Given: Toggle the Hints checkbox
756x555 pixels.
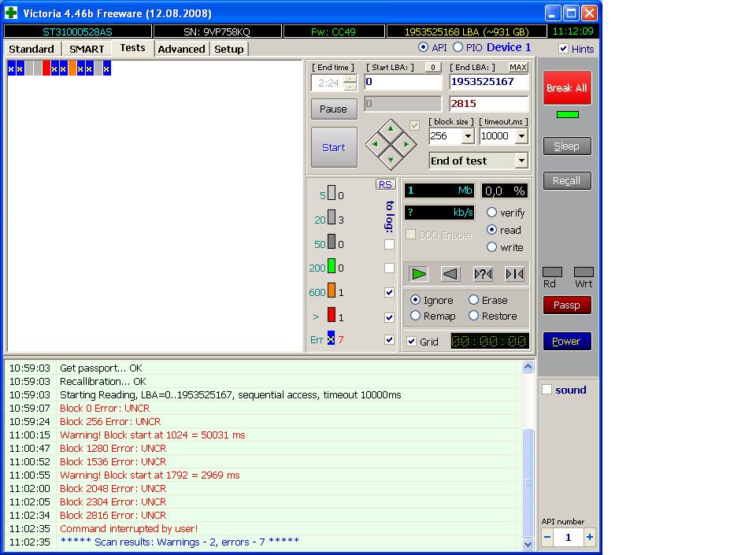Looking at the screenshot, I should (x=562, y=49).
